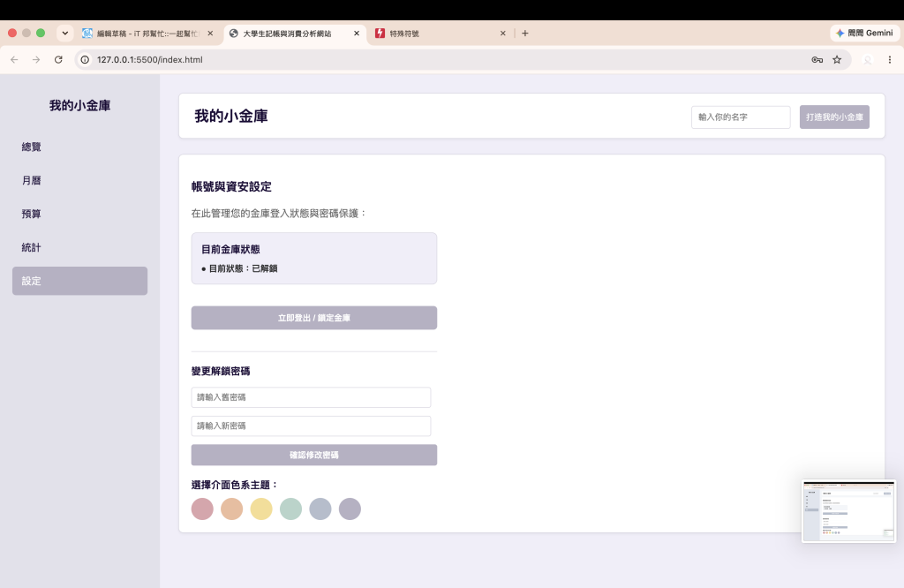The height and width of the screenshot is (588, 904).
Task: Click the 確認修改密碼 button
Action: (314, 455)
